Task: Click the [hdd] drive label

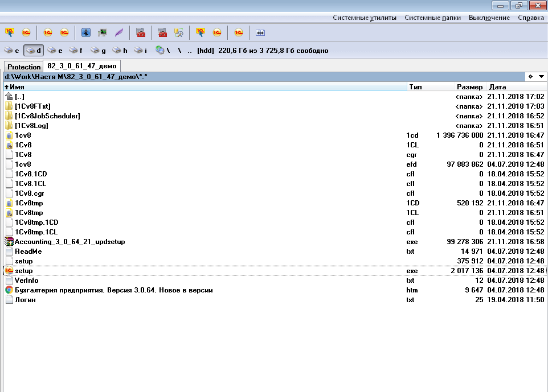Action: (x=206, y=51)
